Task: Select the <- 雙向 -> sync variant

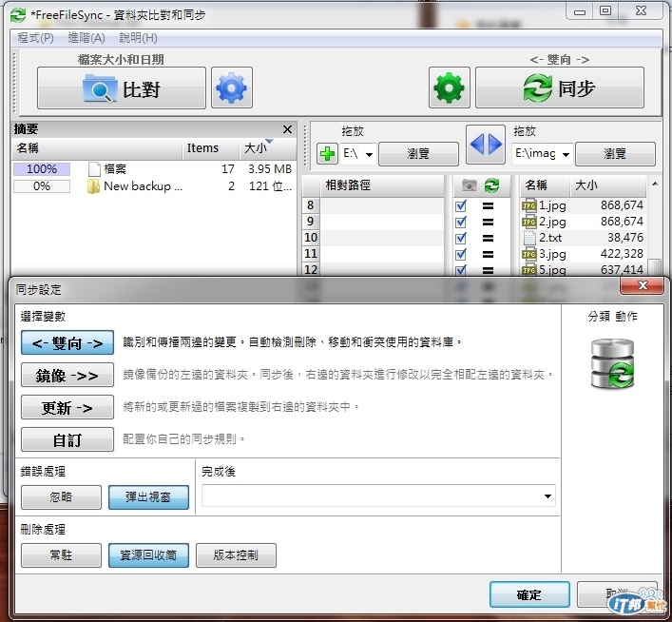Action: click(67, 342)
